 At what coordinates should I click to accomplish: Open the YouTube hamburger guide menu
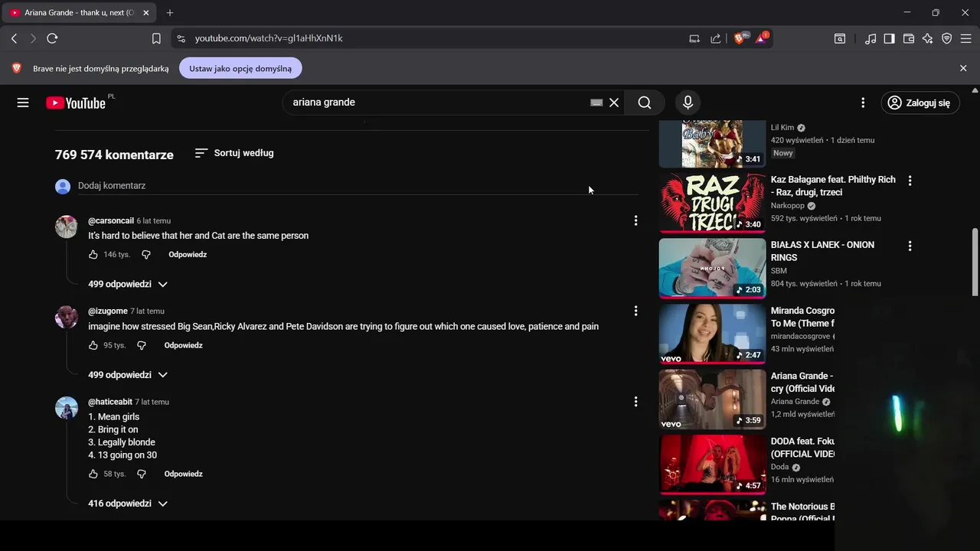[x=23, y=103]
